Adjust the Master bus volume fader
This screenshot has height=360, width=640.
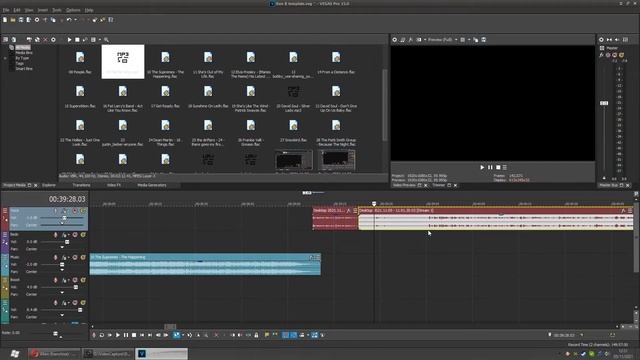[x=604, y=103]
